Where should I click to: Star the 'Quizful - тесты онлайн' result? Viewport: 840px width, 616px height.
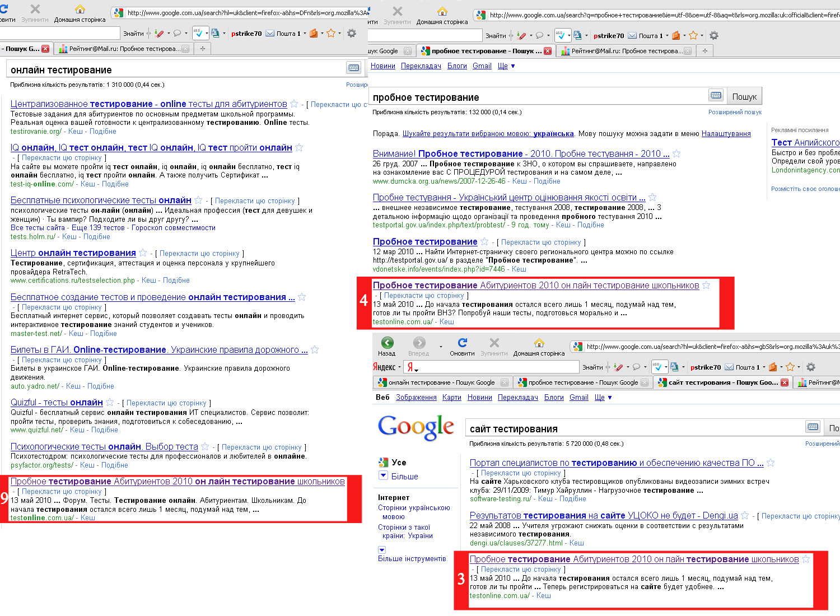110,402
